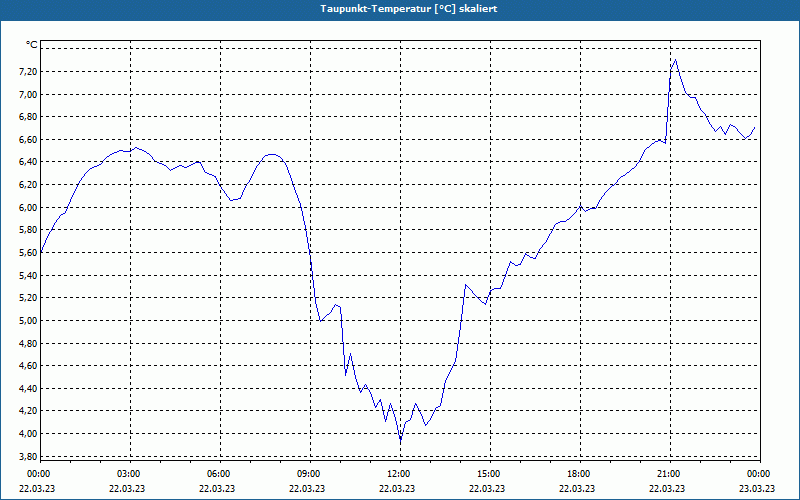This screenshot has width=800, height=500.
Task: Select the 7,20 y-axis value
Action: pyautogui.click(x=28, y=71)
